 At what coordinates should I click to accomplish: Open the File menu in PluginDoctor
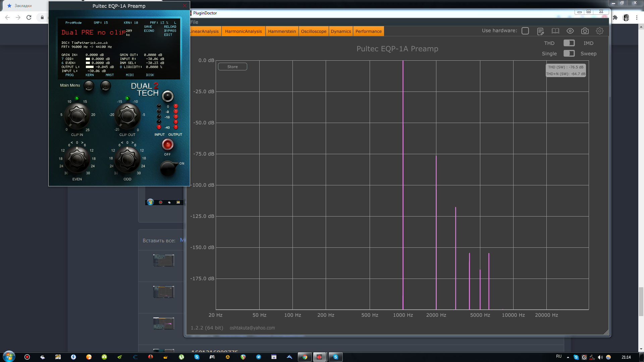click(194, 22)
